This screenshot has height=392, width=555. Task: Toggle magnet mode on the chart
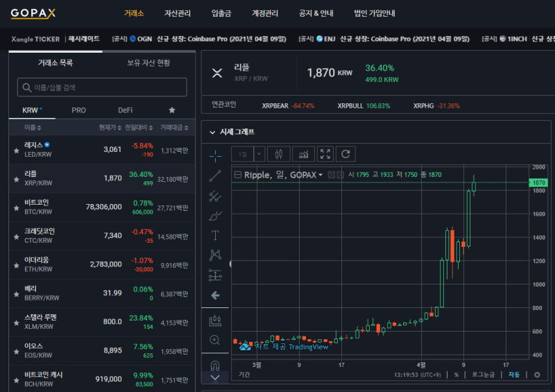[215, 365]
